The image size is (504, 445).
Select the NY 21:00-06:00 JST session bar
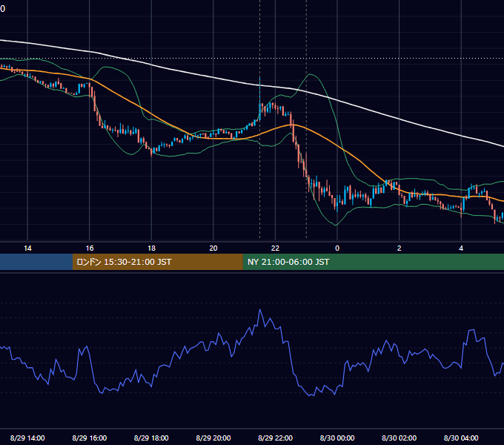coord(373,262)
